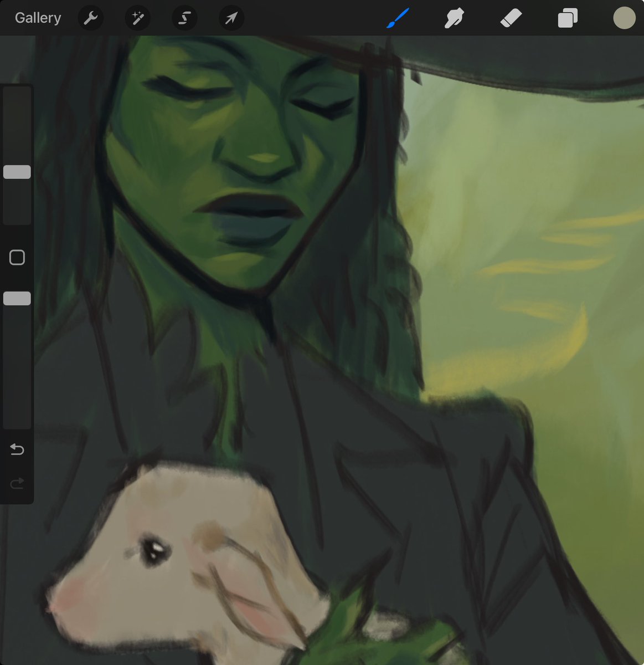Select the Brush tool
Image resolution: width=644 pixels, height=665 pixels.
(397, 18)
